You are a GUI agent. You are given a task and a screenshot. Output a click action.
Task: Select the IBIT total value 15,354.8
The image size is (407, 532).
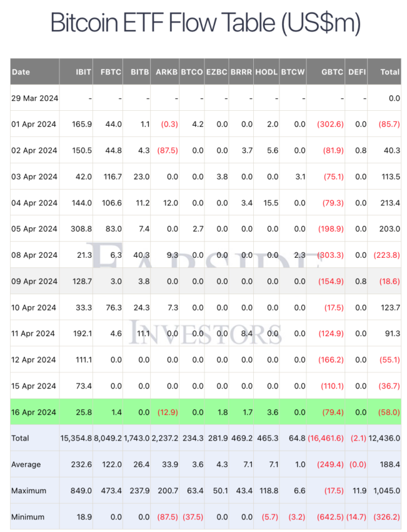(x=76, y=438)
